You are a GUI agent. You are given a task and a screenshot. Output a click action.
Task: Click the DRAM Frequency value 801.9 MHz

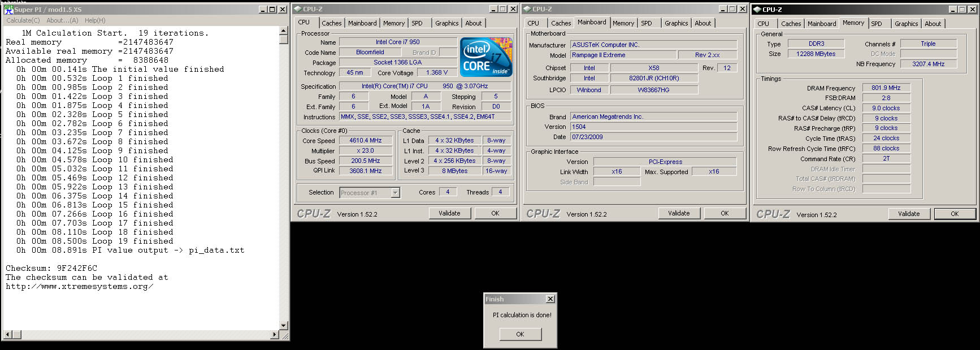[x=886, y=88]
